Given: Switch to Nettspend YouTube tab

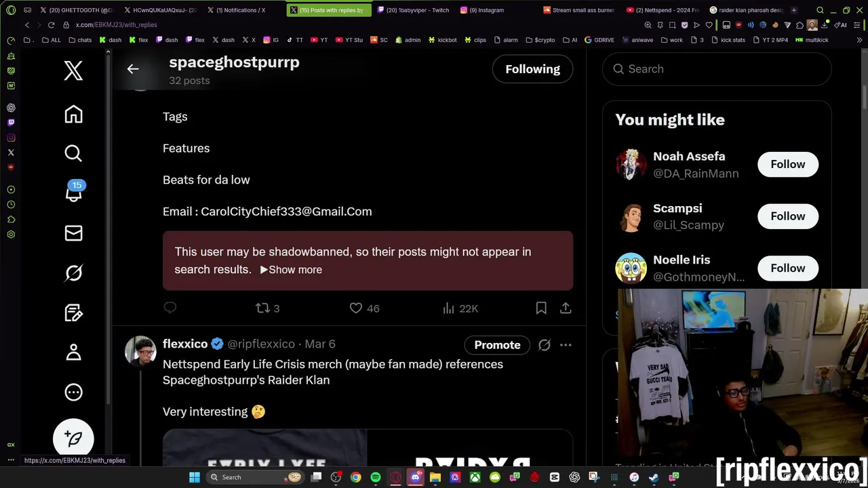Looking at the screenshot, I should pos(663,10).
